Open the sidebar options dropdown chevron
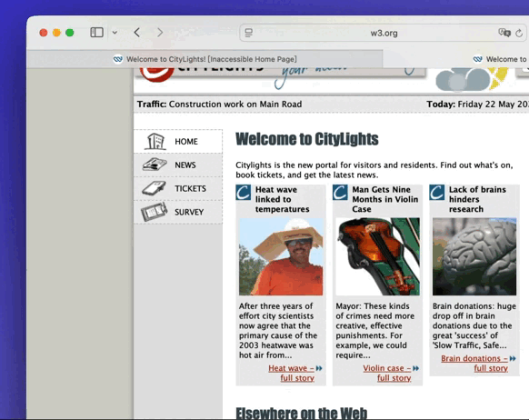 click(115, 33)
